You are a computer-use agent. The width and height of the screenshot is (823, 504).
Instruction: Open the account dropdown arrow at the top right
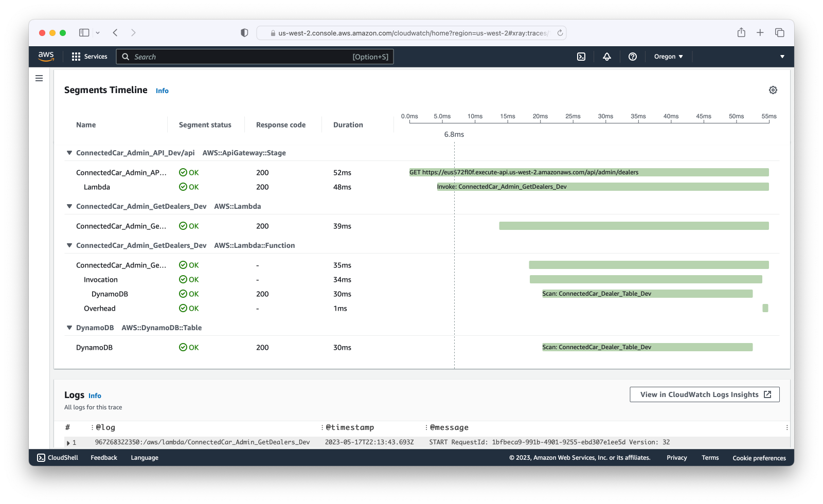tap(782, 57)
